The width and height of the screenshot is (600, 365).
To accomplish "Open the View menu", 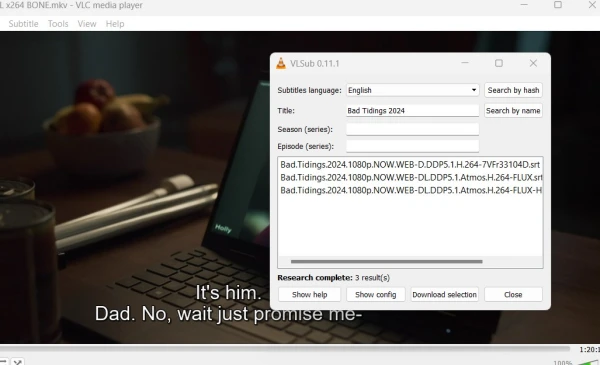I will click(87, 24).
